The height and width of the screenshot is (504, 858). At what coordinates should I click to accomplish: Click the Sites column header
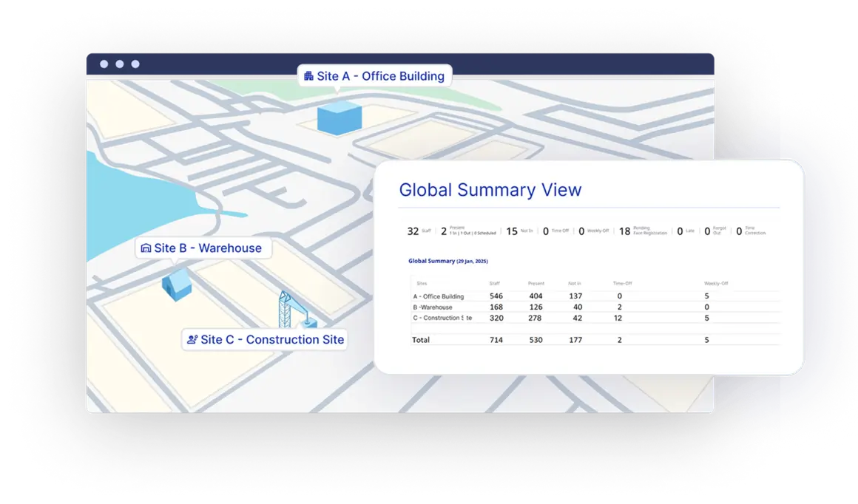(422, 284)
